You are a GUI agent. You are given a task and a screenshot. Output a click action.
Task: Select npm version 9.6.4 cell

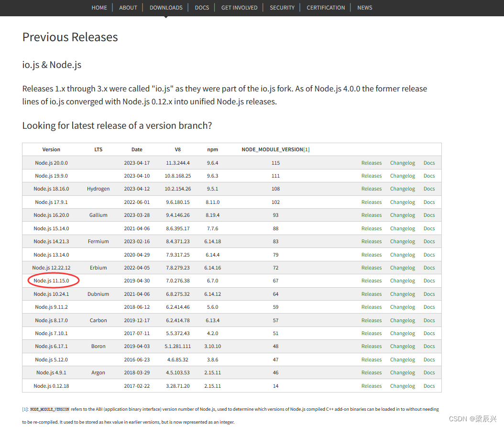point(212,163)
